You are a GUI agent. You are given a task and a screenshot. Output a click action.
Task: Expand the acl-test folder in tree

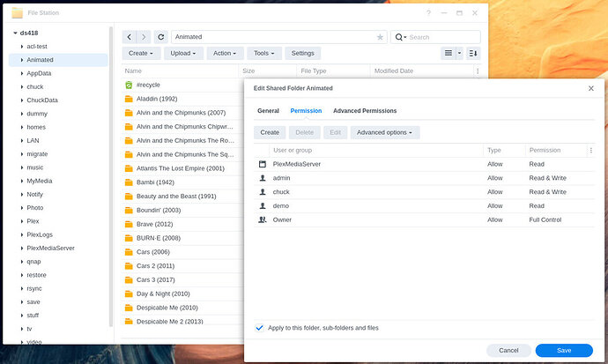(x=22, y=47)
